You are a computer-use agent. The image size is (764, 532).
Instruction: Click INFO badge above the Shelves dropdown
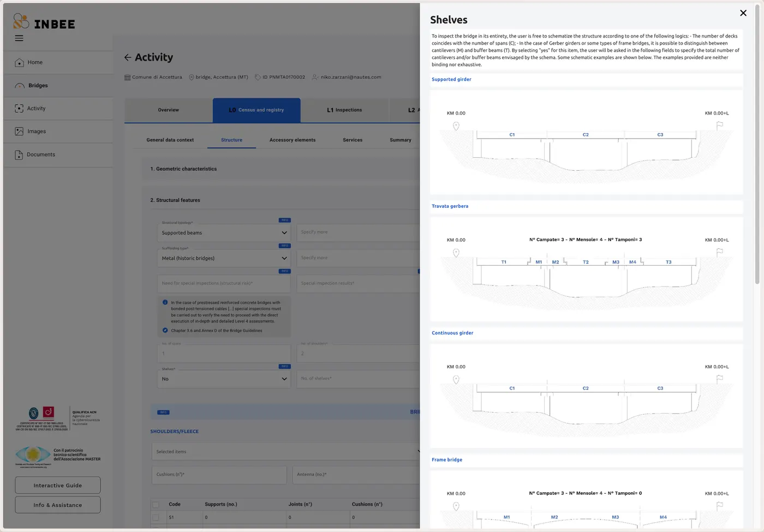(284, 366)
